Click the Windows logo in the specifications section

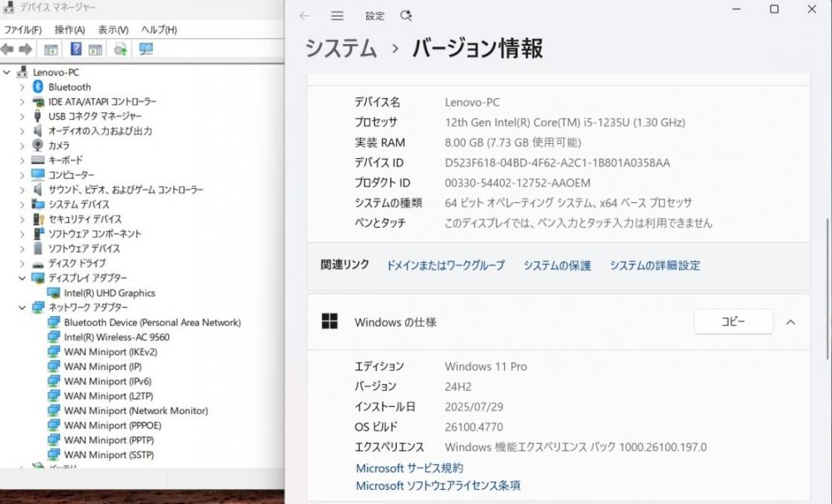click(x=329, y=321)
